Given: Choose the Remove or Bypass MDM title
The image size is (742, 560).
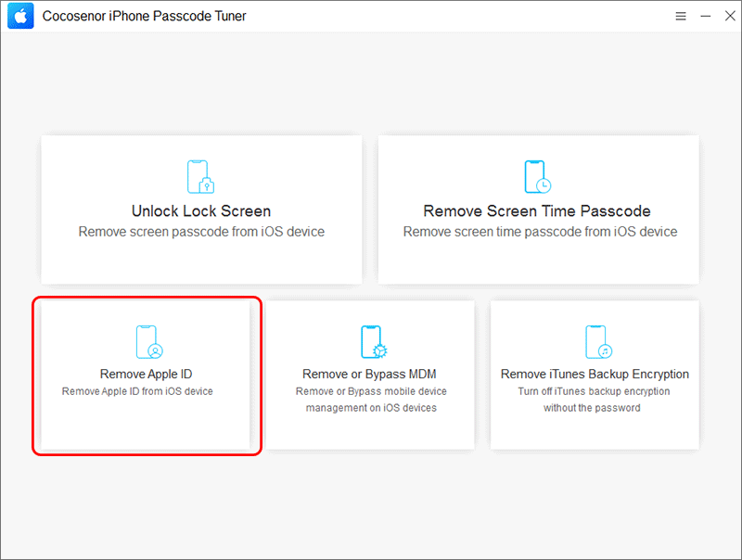Looking at the screenshot, I should (x=369, y=375).
